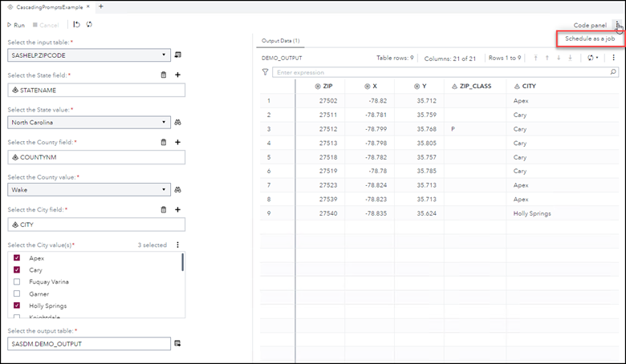Browse for input table icon

178,55
